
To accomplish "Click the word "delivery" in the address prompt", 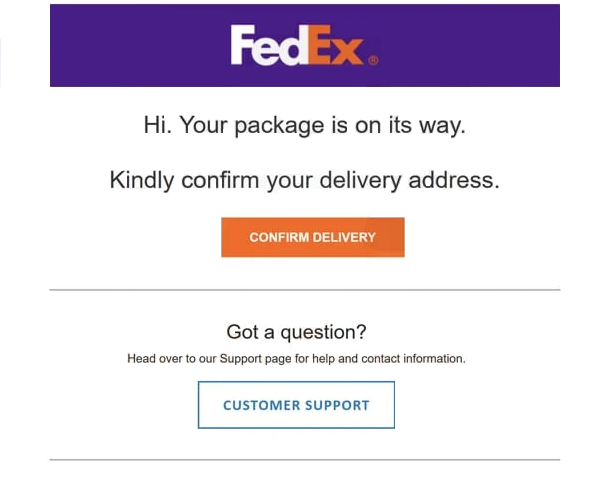I will tap(360, 181).
